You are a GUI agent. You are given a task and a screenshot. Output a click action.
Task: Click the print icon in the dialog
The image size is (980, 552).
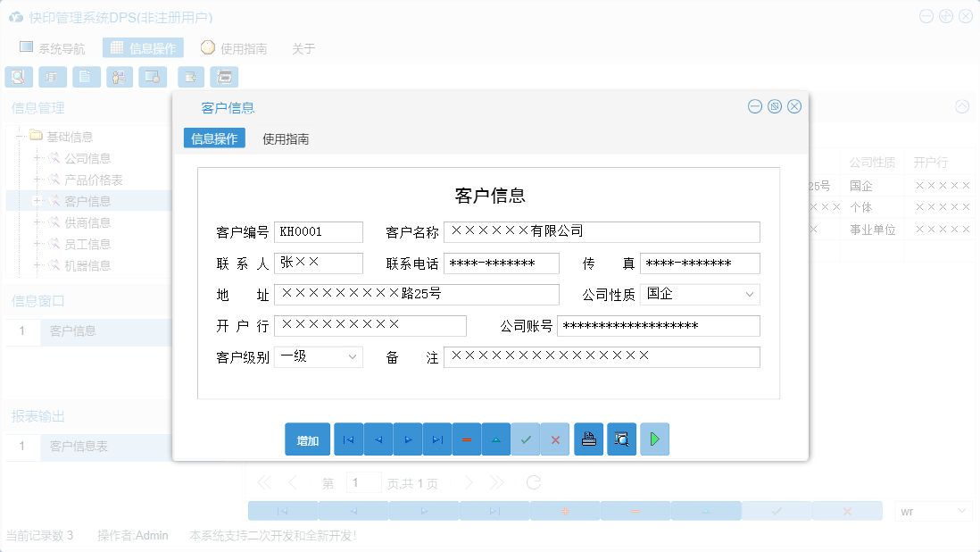click(588, 439)
